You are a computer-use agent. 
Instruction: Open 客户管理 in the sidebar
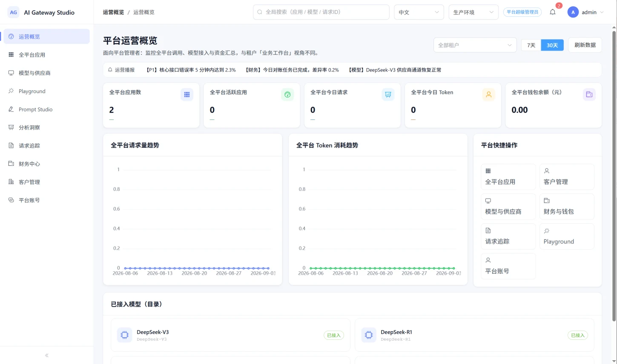click(47, 182)
